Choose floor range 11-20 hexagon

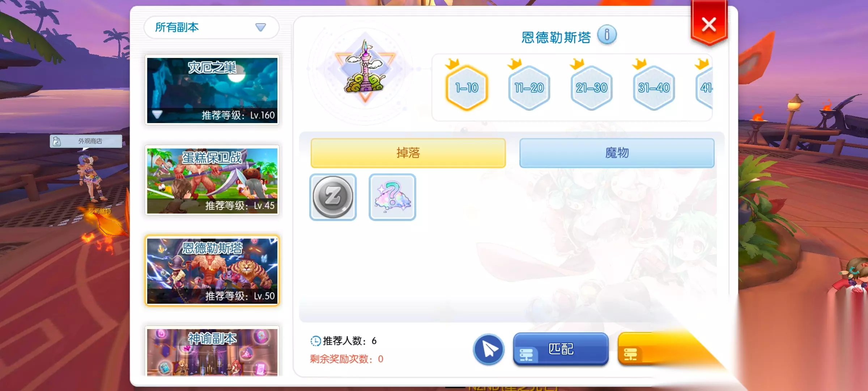point(529,87)
